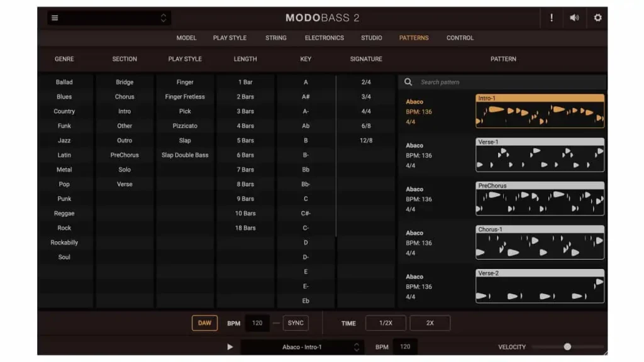The height and width of the screenshot is (362, 644).
Task: Click the search magnifier icon
Action: pyautogui.click(x=408, y=82)
